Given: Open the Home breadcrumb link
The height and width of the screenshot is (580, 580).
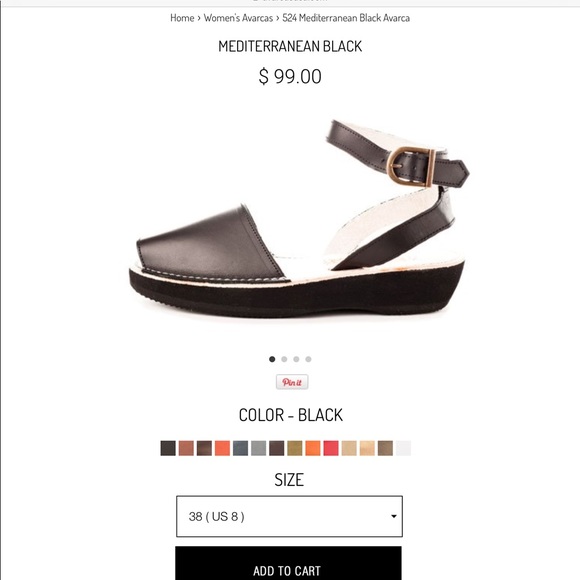Looking at the screenshot, I should [182, 18].
